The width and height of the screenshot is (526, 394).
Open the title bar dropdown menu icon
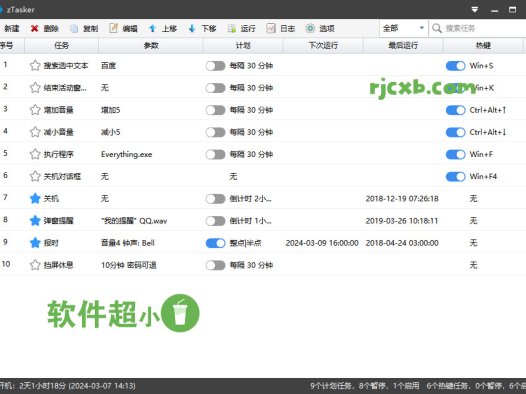point(475,10)
